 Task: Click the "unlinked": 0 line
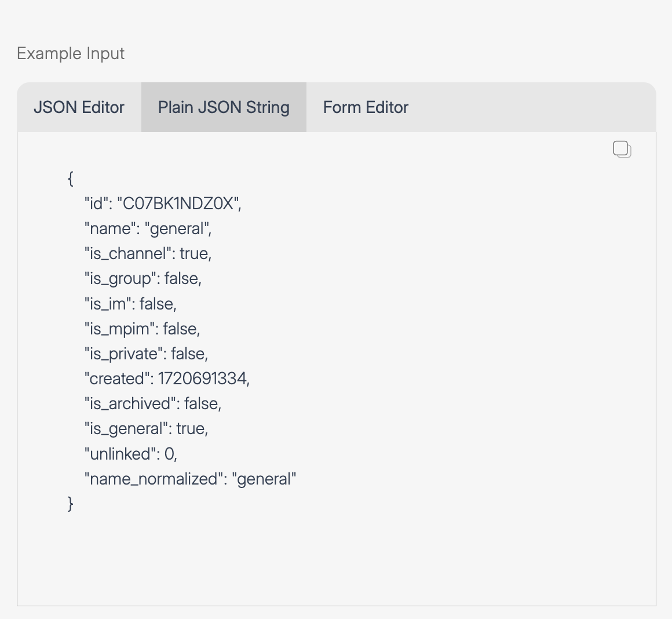click(x=130, y=454)
